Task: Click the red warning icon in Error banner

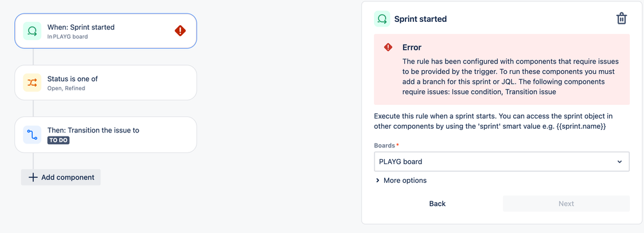Action: (x=388, y=47)
